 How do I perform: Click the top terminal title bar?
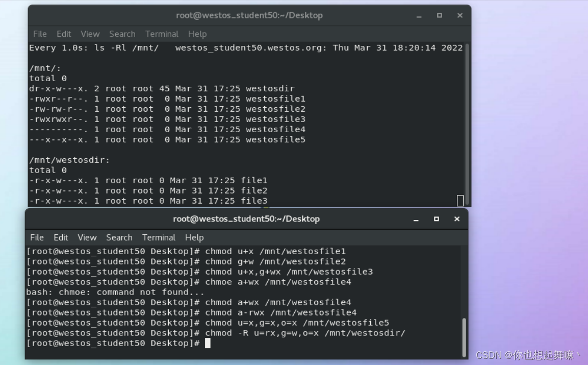(250, 15)
